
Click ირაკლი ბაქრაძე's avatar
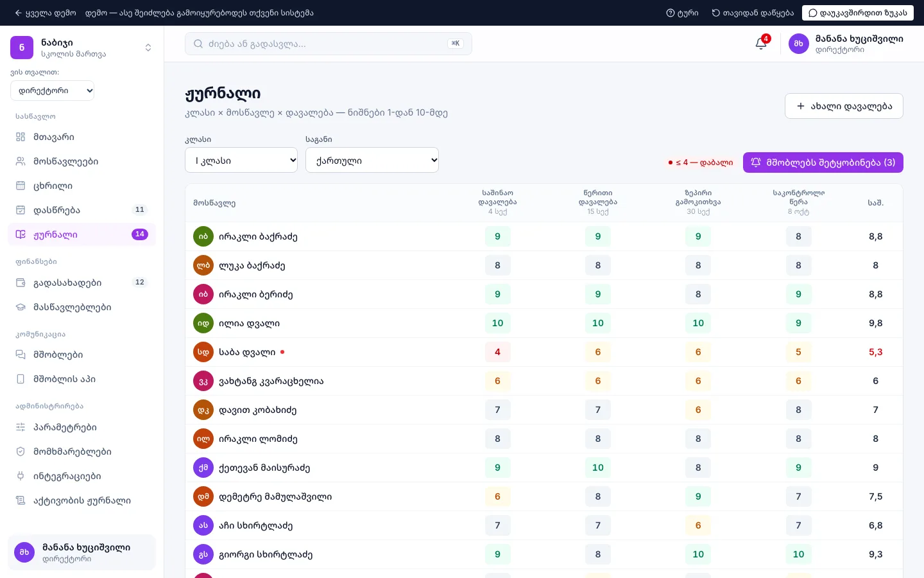pos(203,236)
